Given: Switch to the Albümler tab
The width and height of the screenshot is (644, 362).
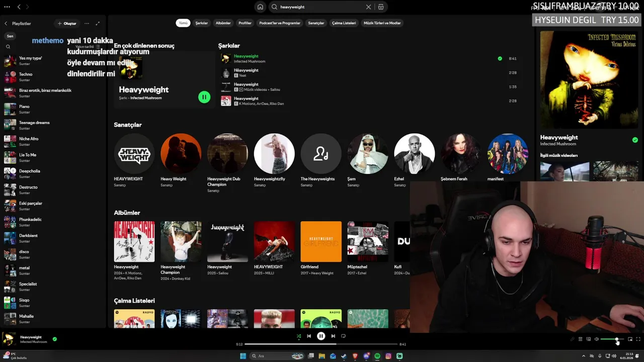Looking at the screenshot, I should (223, 23).
